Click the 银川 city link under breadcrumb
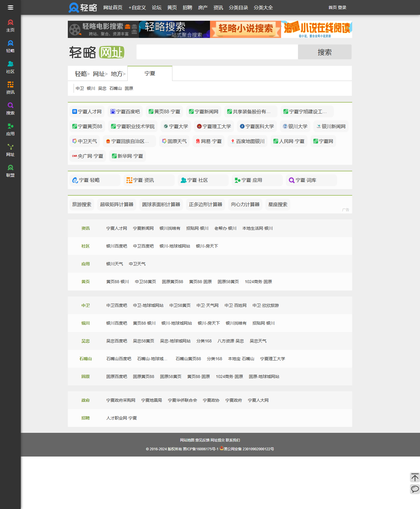The image size is (420, 509). (x=91, y=88)
